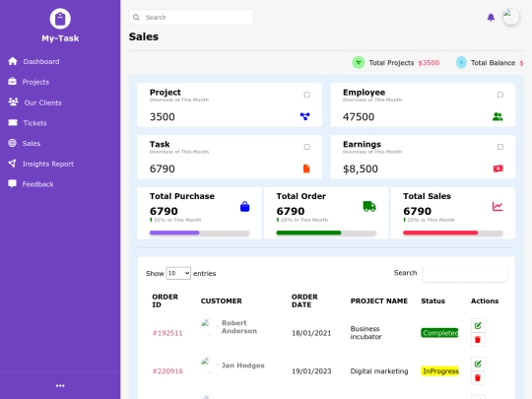The image size is (532, 399).
Task: Click the My-Task brand name
Action: pyautogui.click(x=60, y=38)
